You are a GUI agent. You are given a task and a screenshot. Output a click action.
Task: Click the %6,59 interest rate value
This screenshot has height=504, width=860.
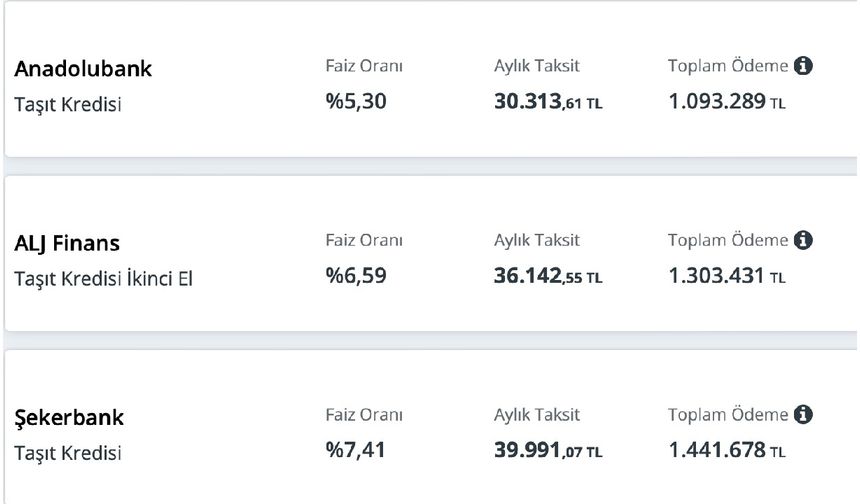point(356,276)
